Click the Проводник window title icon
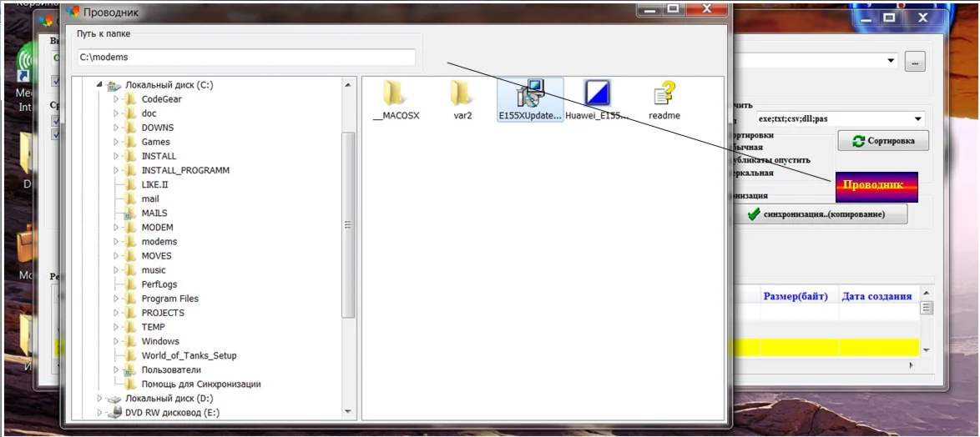The width and height of the screenshot is (980, 437). click(x=73, y=12)
